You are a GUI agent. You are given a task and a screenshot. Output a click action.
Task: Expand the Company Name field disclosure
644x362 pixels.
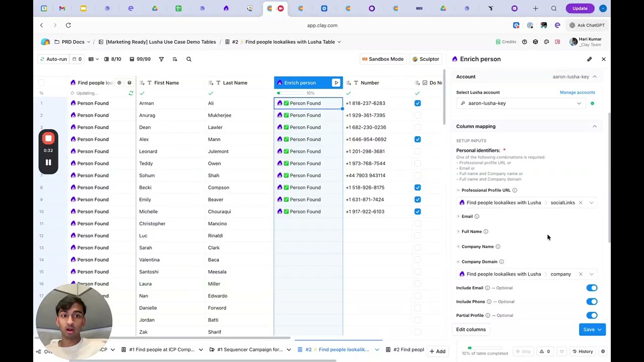(458, 246)
